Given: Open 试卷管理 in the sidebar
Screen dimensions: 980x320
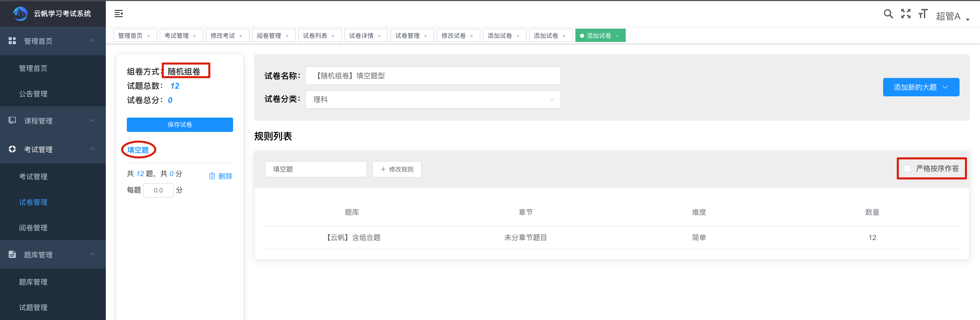Looking at the screenshot, I should (33, 202).
